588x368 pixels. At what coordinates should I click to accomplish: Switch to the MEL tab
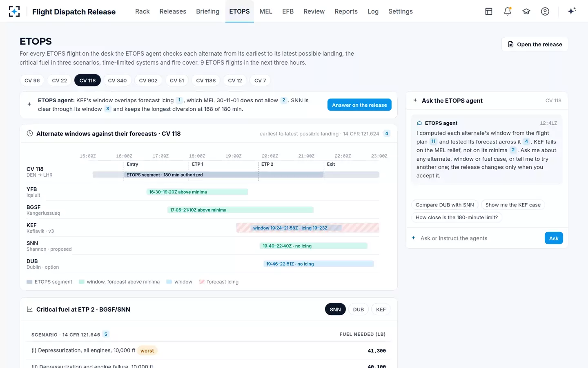pos(266,11)
